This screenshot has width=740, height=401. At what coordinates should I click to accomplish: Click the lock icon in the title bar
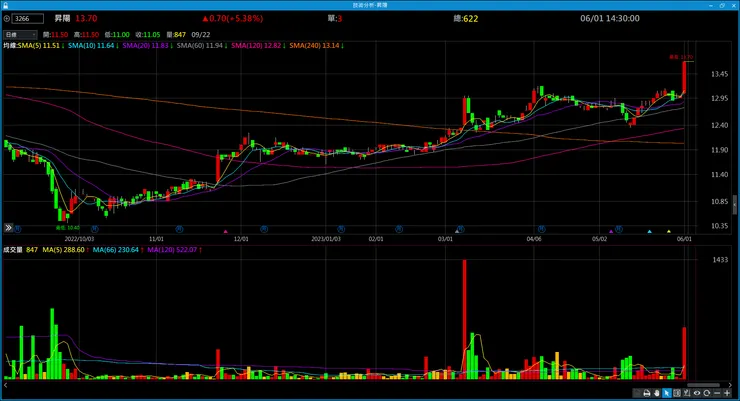tap(6, 5)
